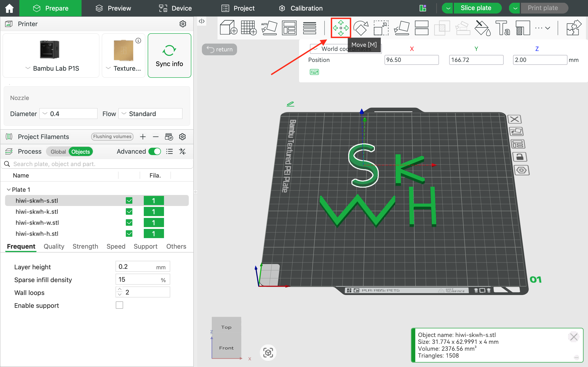Image resolution: width=588 pixels, height=367 pixels.
Task: Open the Arrange all objects tool
Action: tap(289, 28)
